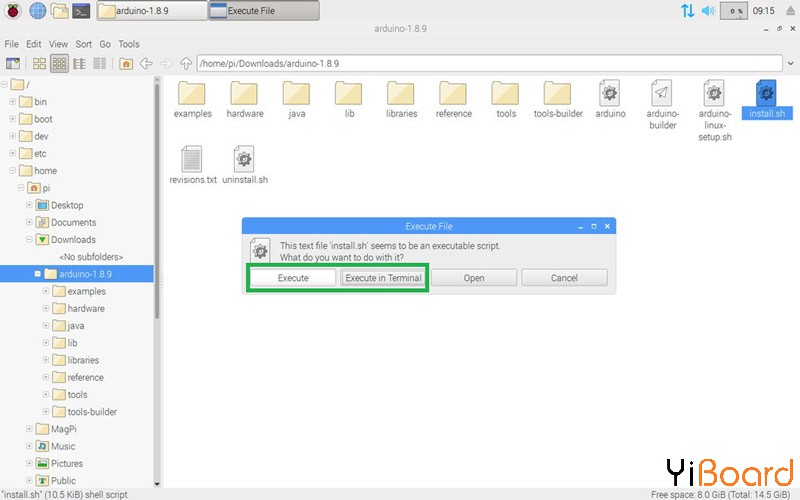Viewport: 800px width, 500px height.
Task: Collapse the home folder in tree
Action: pyautogui.click(x=12, y=170)
